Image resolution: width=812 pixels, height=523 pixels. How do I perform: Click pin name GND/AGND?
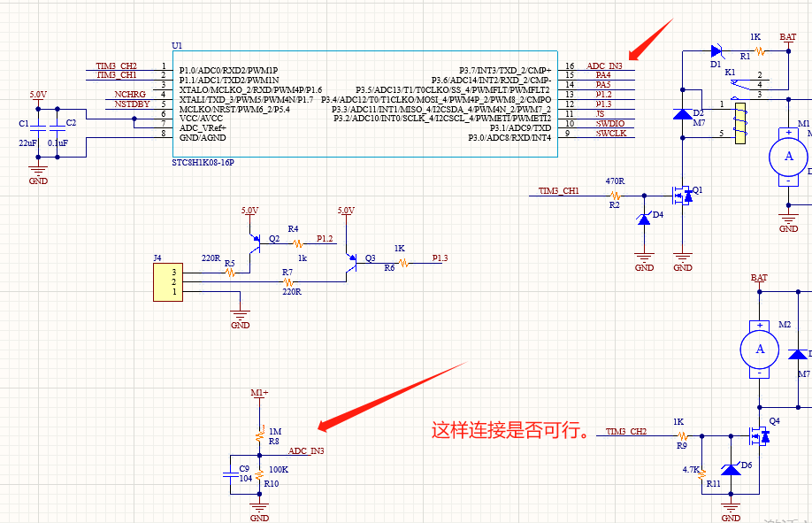pos(203,138)
